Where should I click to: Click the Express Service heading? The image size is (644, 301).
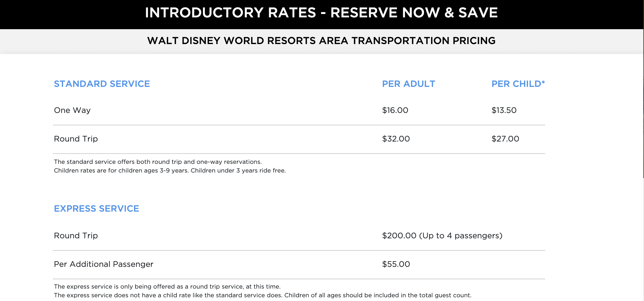pos(96,209)
